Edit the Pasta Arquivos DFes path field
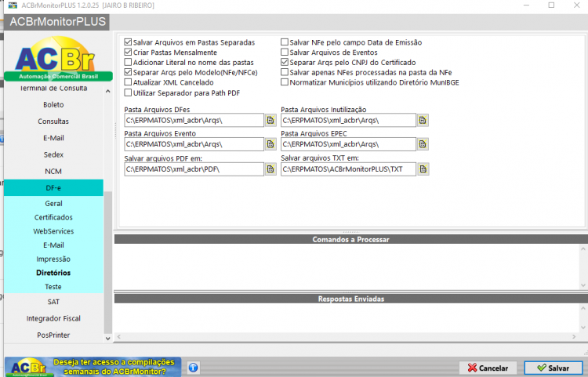Screen dimensions: 588x377 (x=194, y=120)
